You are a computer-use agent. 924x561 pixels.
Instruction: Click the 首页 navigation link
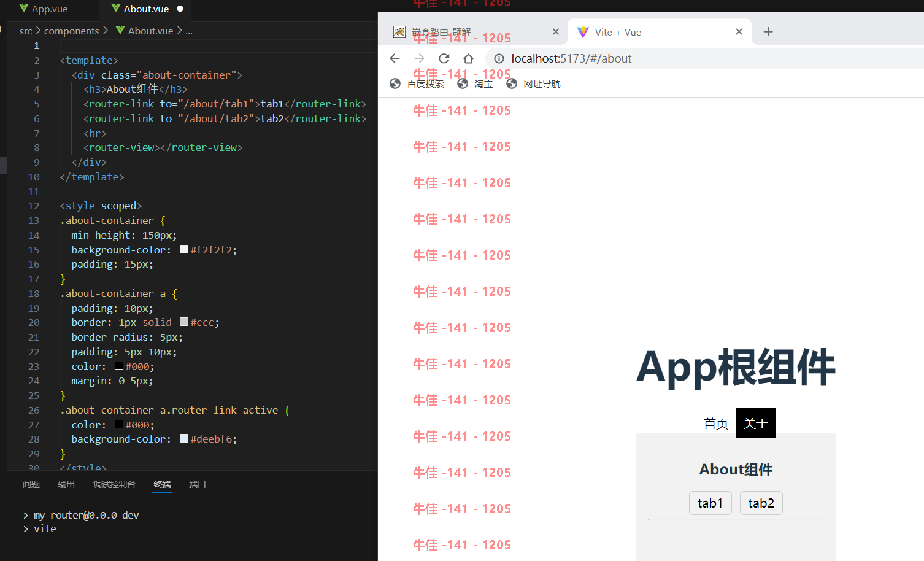715,424
